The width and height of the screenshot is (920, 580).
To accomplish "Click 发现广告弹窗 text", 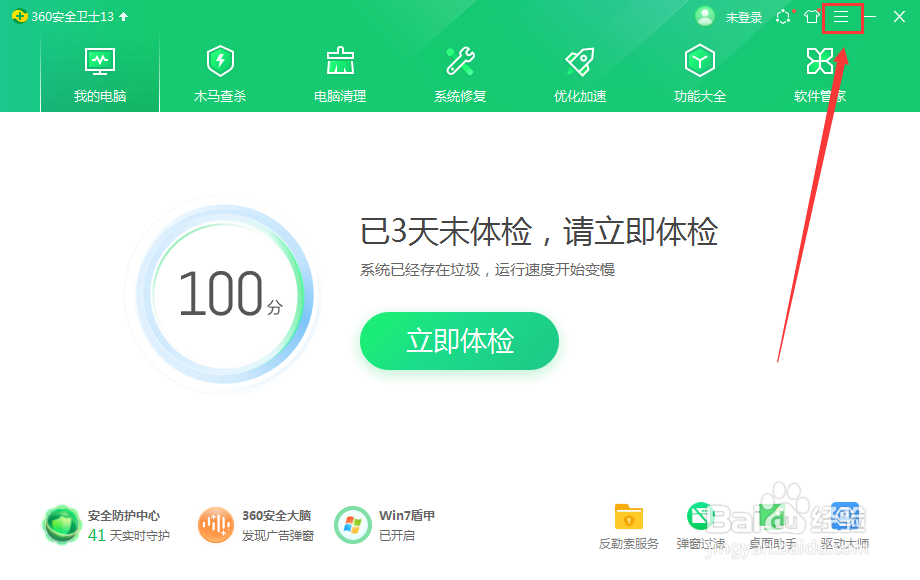I will tap(278, 536).
